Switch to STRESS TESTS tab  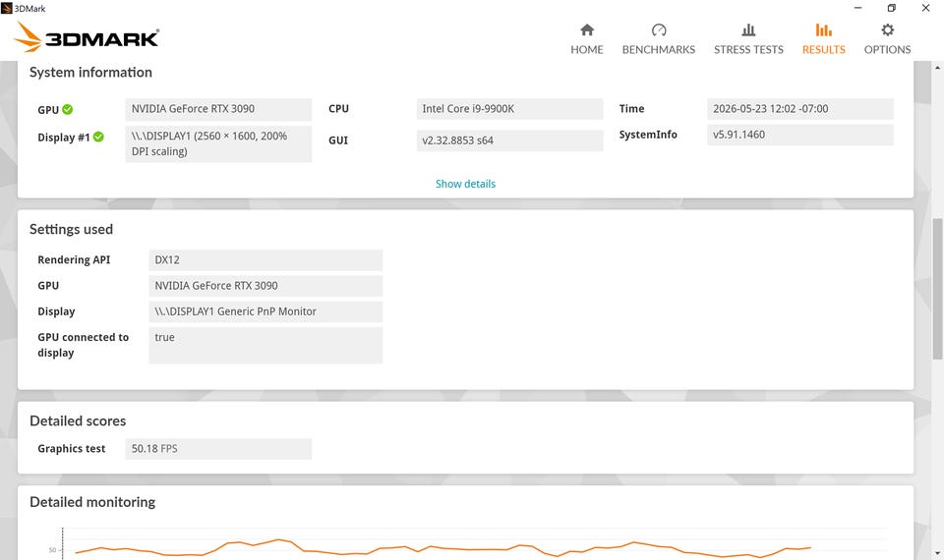(748, 39)
